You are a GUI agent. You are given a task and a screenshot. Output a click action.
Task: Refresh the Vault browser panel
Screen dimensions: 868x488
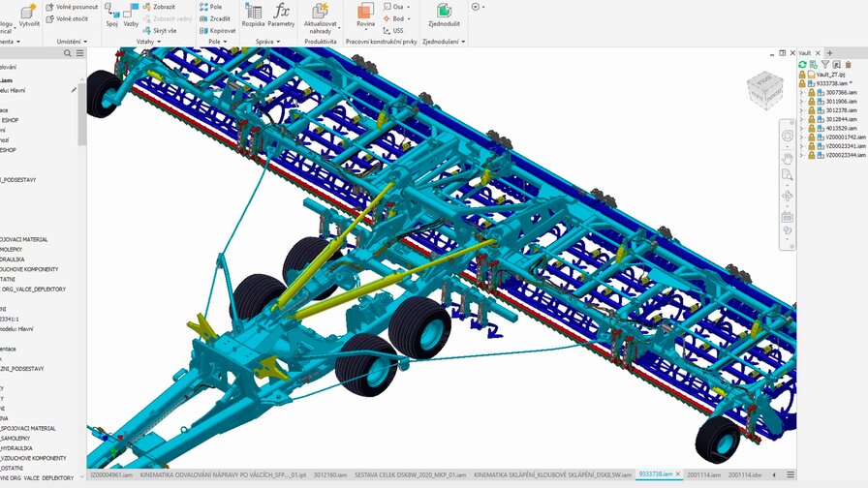click(x=802, y=64)
